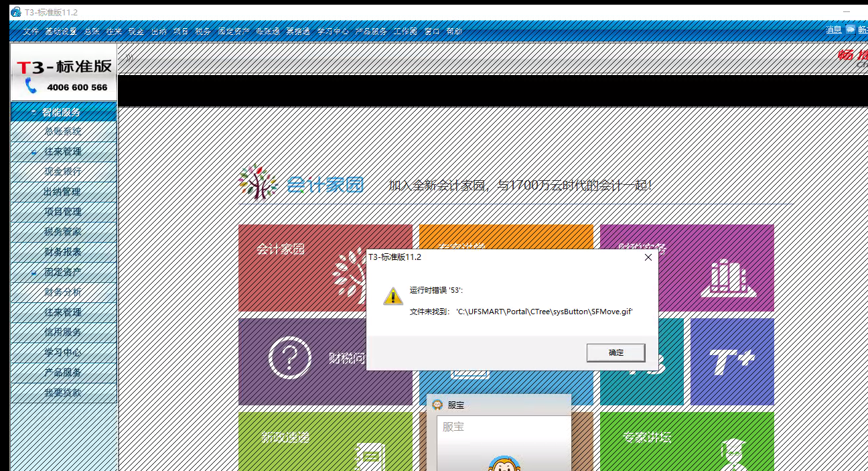Viewport: 868px width, 471px height.
Task: Open the orange tile above the dialog
Action: tap(506, 237)
